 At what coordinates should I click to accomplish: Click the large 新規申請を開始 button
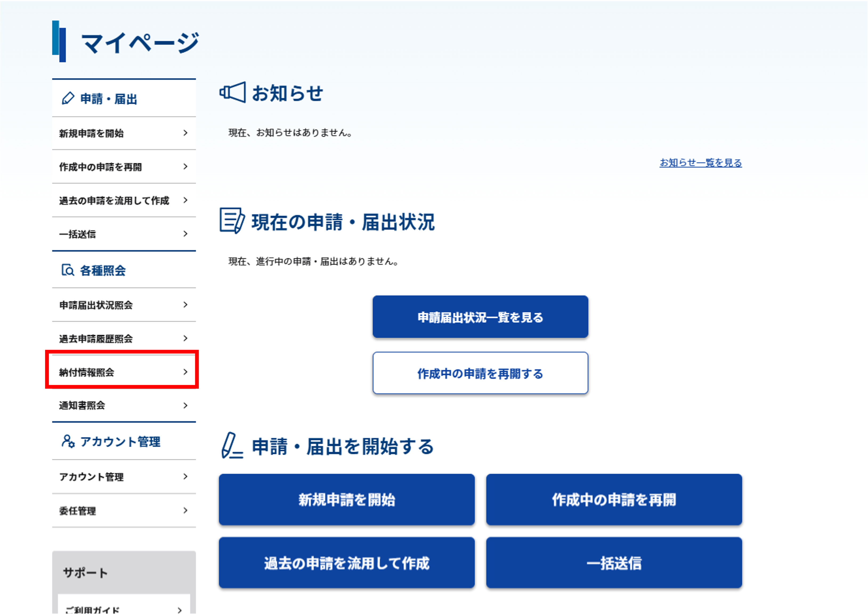(x=347, y=499)
